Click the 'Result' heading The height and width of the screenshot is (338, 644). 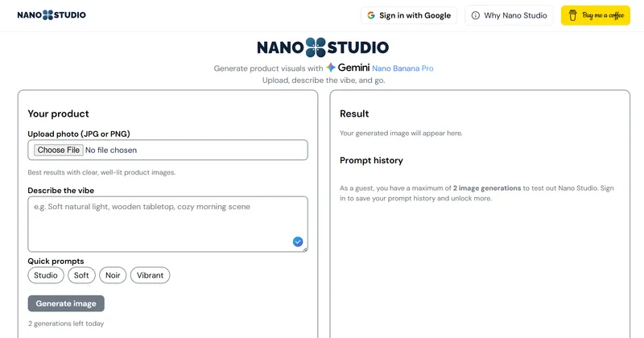[x=354, y=113]
